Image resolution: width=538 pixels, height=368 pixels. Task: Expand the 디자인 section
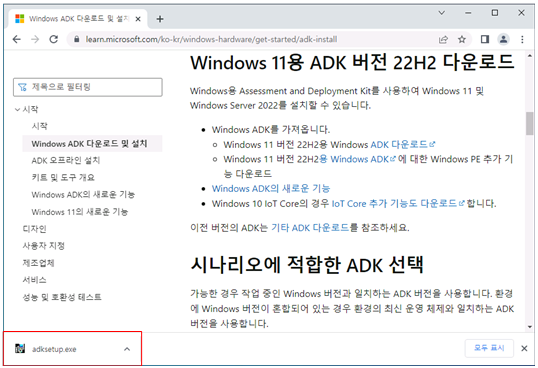34,229
